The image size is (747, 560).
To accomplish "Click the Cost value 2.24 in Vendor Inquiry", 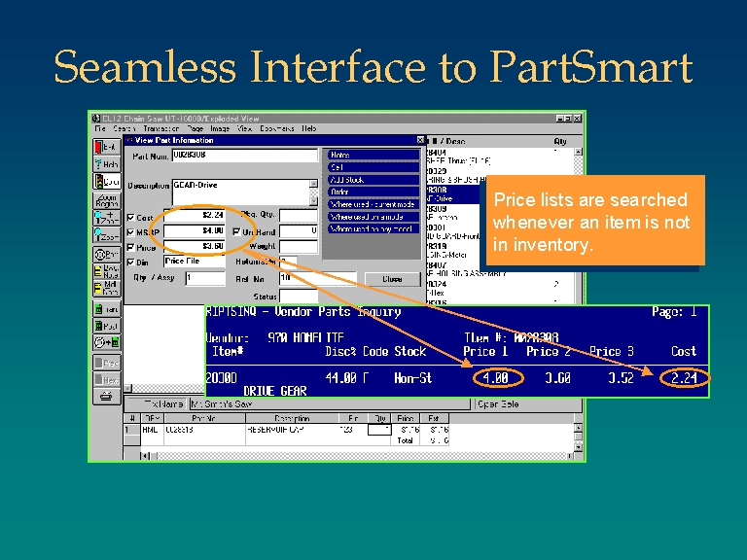I will [x=684, y=378].
